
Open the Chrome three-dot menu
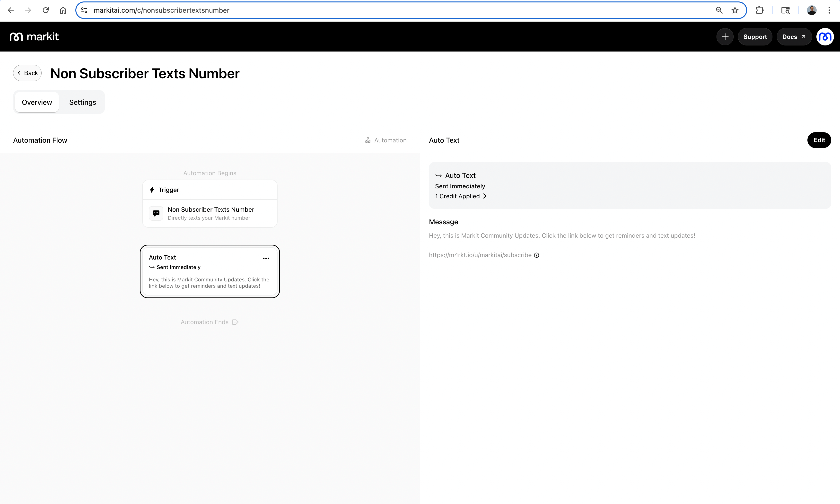pyautogui.click(x=829, y=10)
